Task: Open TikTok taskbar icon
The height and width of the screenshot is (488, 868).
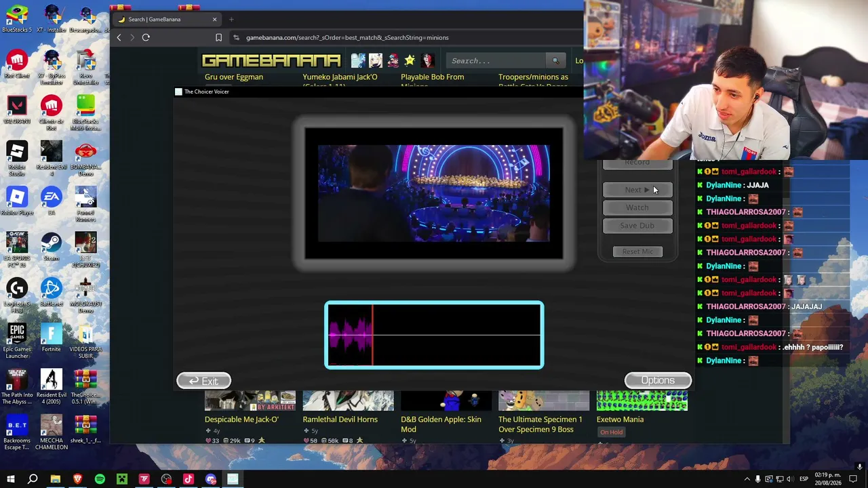Action: tap(189, 479)
